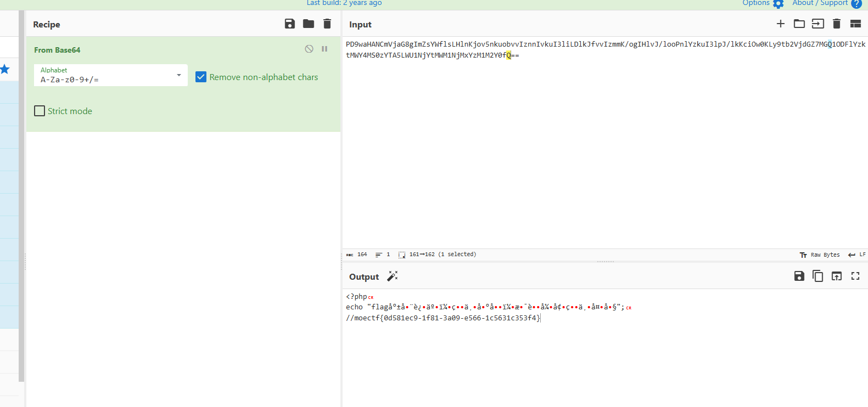Image resolution: width=868 pixels, height=407 pixels.
Task: Clear the input with the trash icon
Action: pyautogui.click(x=837, y=24)
